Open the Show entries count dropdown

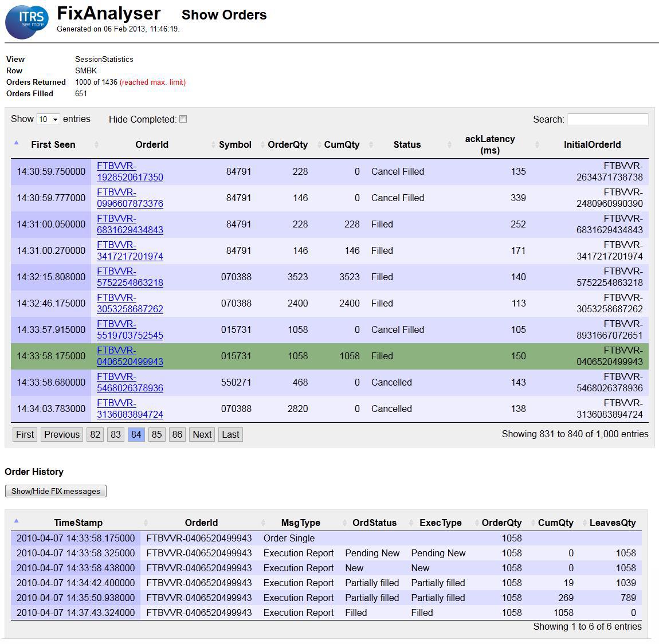click(x=48, y=119)
